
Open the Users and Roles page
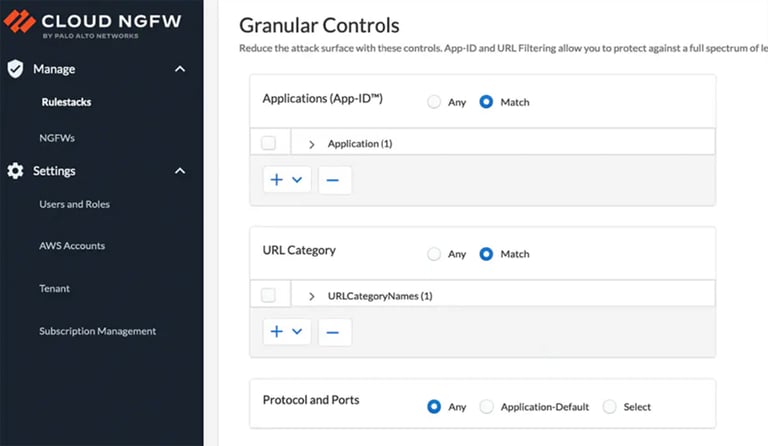click(x=74, y=204)
